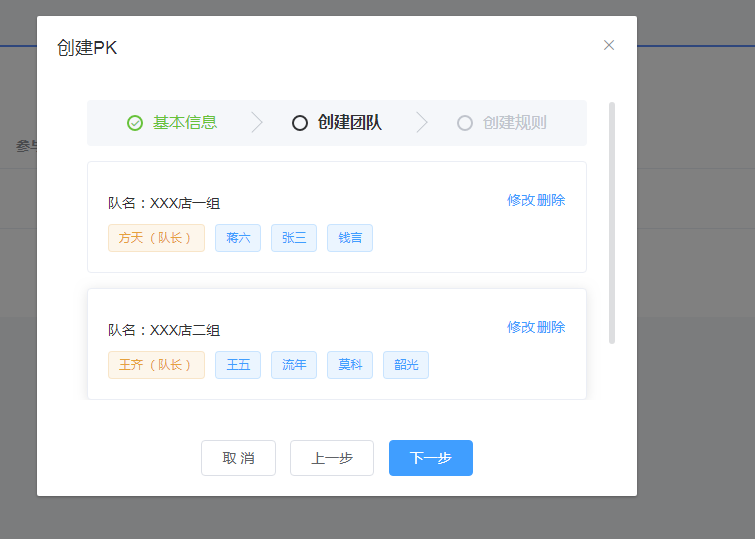Click the team name 队名：XXX店一组

[x=164, y=203]
